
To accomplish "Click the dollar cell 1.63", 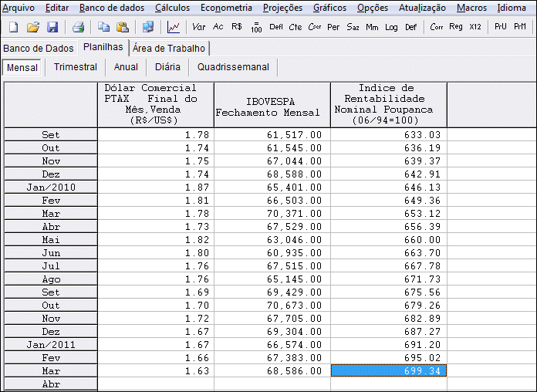I will 156,370.
